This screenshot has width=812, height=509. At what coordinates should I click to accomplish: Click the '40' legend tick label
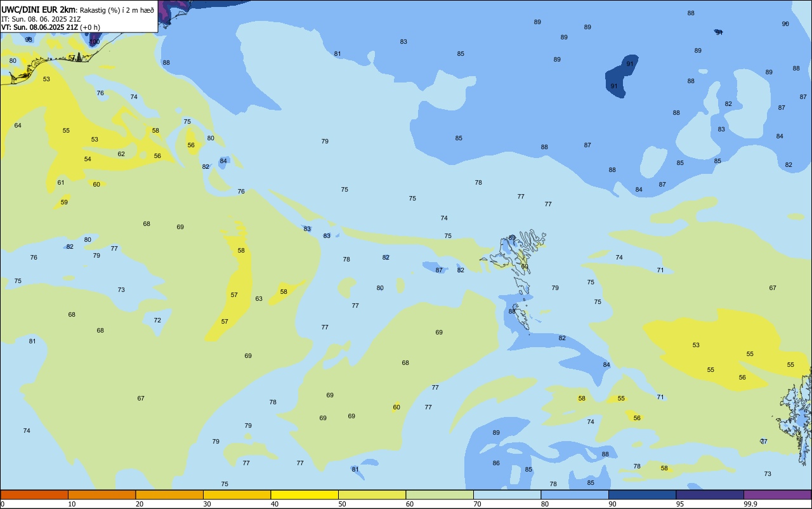(x=274, y=504)
